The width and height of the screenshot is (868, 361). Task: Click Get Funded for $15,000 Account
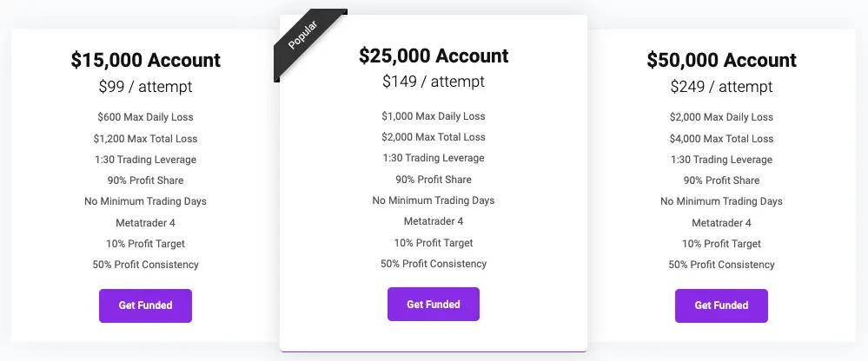tap(146, 305)
